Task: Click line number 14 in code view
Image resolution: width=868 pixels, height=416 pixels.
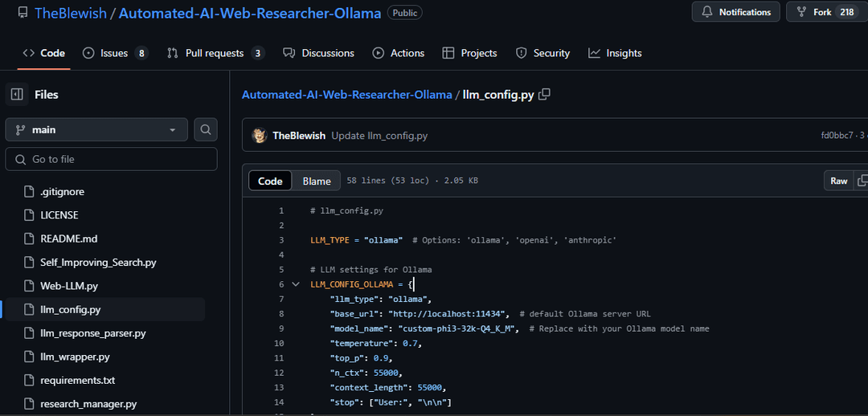Action: [x=279, y=402]
